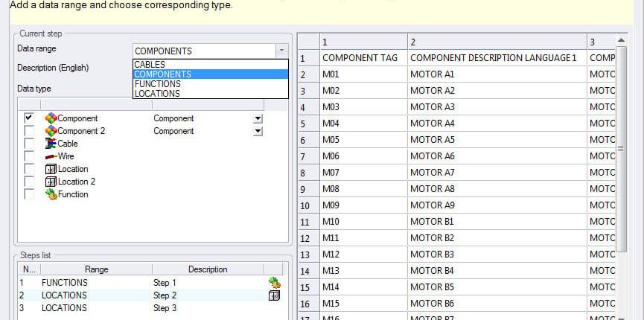Click cell M12 in the grid
644x320 pixels.
point(363,255)
